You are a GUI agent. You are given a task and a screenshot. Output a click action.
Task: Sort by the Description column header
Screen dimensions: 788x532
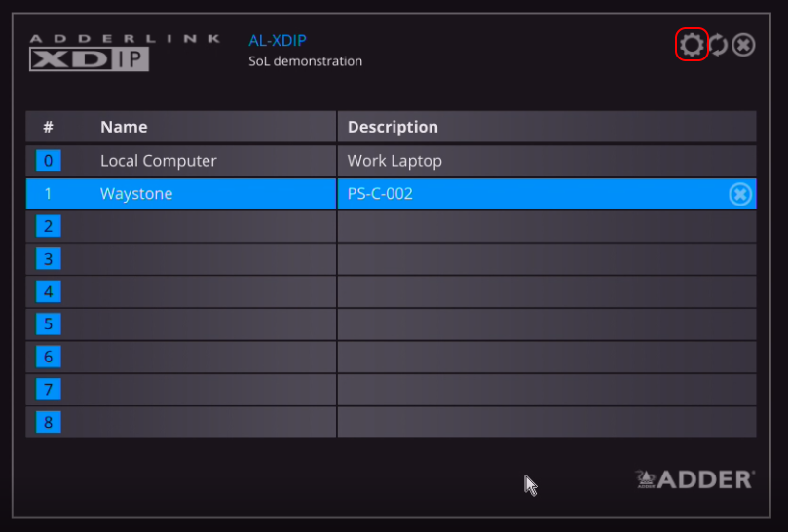point(393,127)
